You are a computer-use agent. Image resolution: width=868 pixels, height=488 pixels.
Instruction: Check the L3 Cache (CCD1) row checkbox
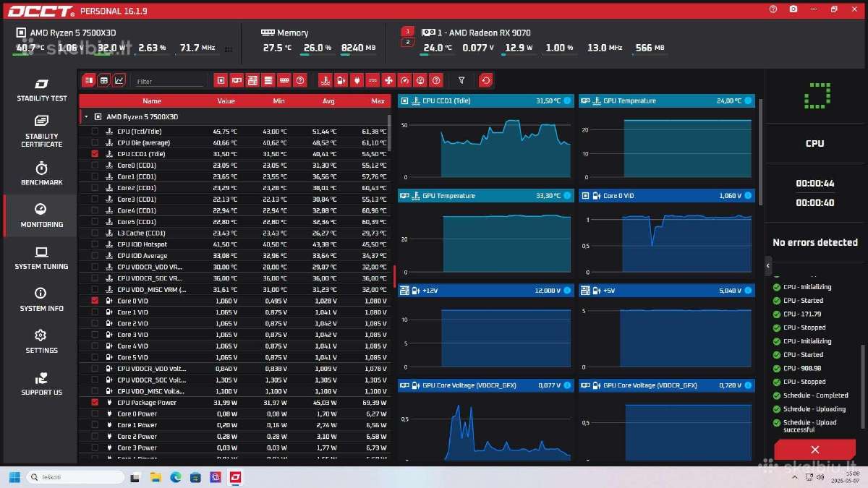(x=95, y=233)
